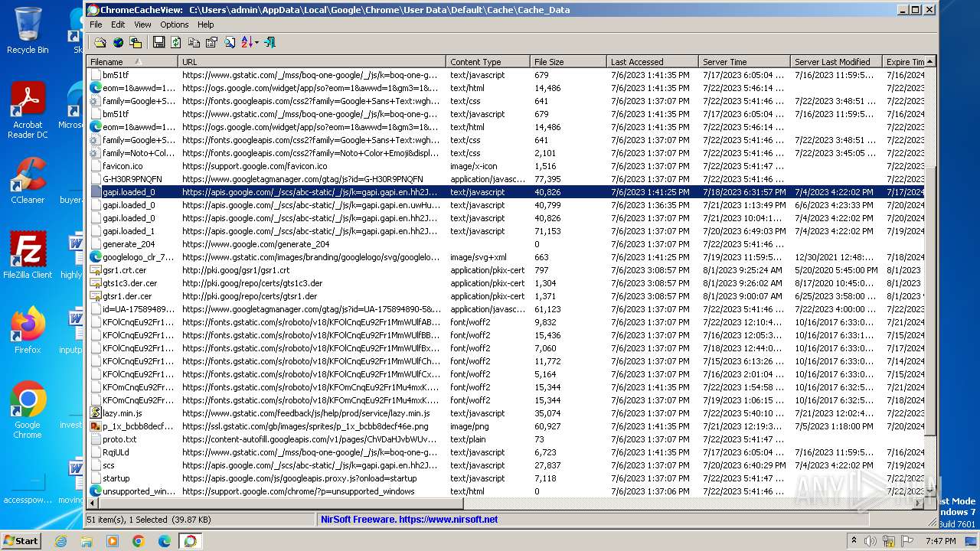Open Windows Explorer from the taskbar

[x=87, y=541]
